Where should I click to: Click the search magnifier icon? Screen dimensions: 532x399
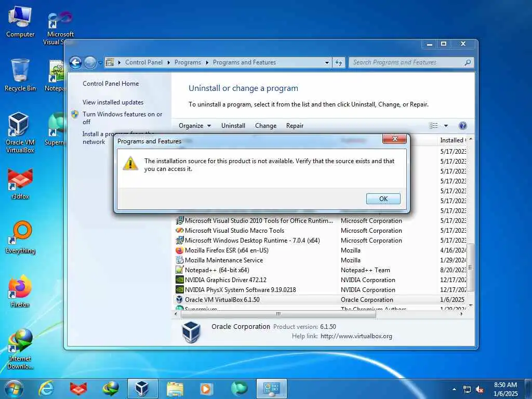click(468, 62)
